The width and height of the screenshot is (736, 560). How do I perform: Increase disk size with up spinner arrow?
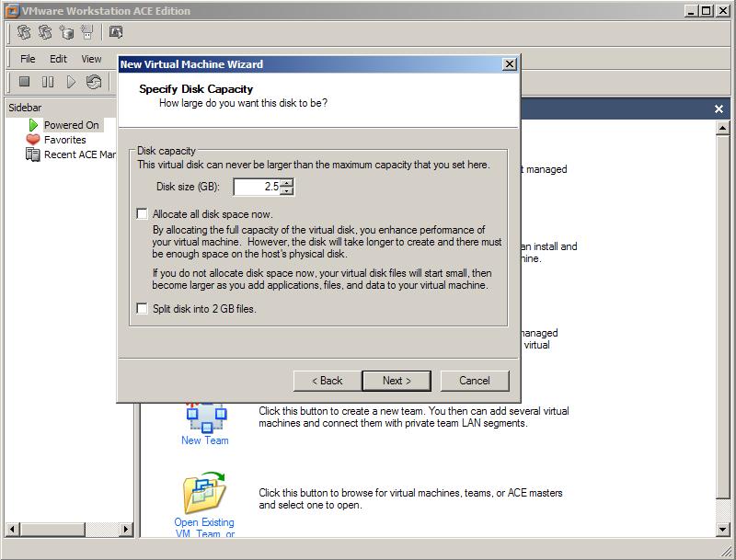pos(287,182)
